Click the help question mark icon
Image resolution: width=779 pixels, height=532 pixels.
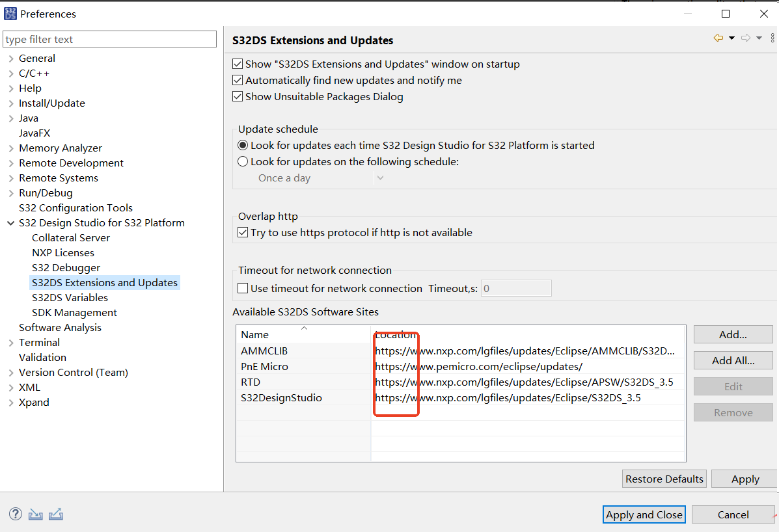click(16, 514)
